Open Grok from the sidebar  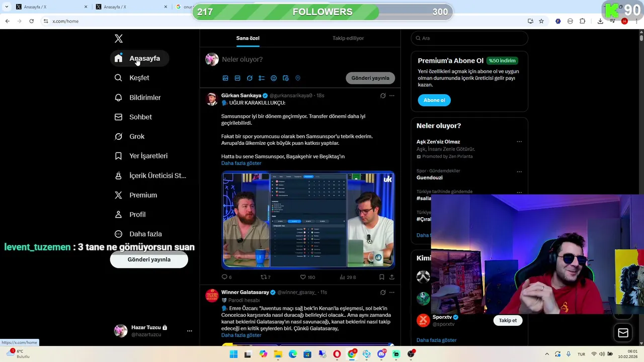[x=129, y=137]
